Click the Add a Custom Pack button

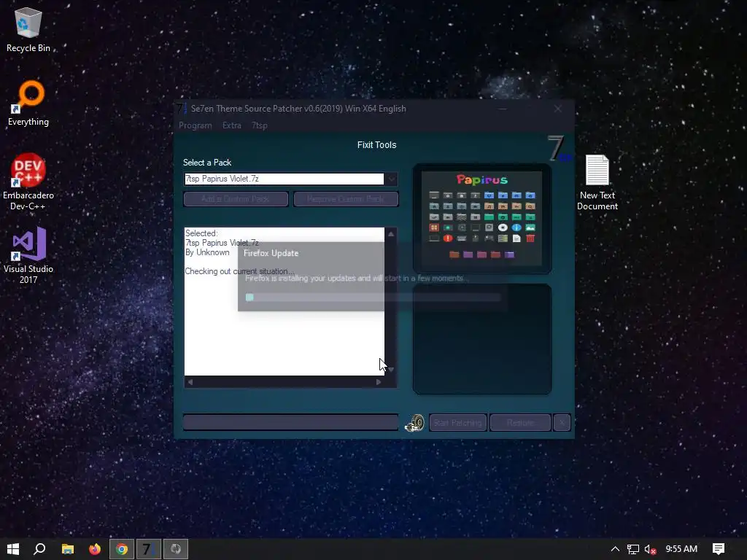(236, 199)
